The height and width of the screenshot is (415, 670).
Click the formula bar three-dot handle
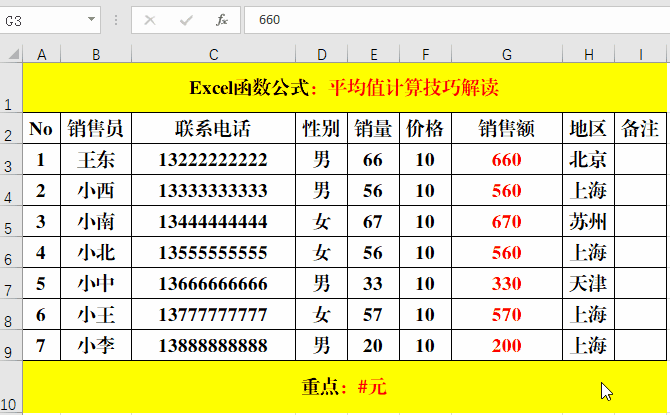pos(116,20)
